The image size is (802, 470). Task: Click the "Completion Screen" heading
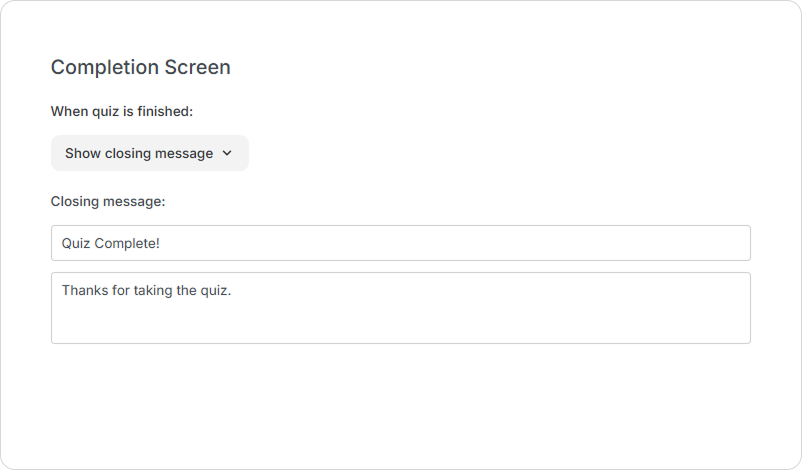[x=140, y=67]
